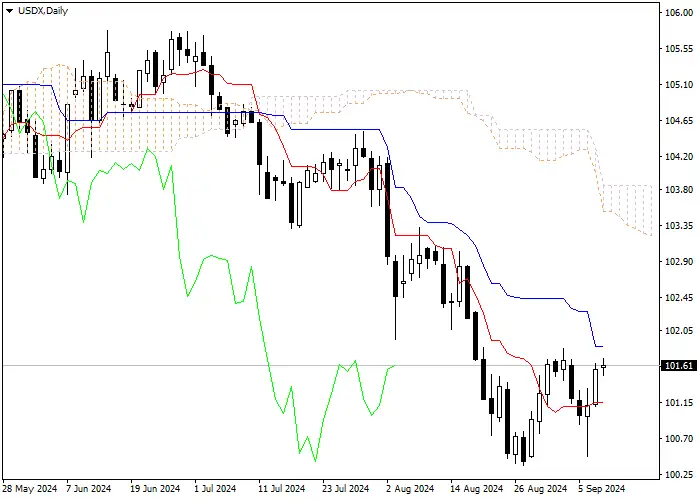Click the 103.35 price scale label
This screenshot has height=500, width=700.
679,225
